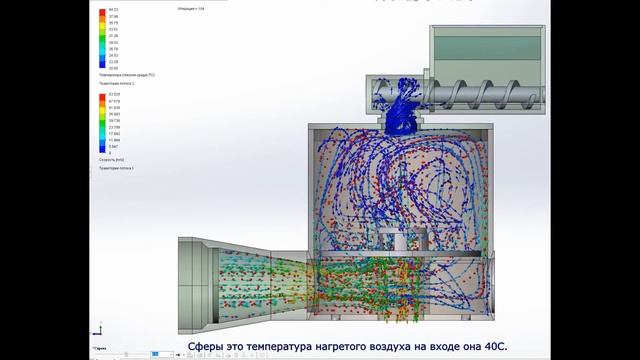Click the velocity legend color bar
This screenshot has width=640, height=360.
102,123
